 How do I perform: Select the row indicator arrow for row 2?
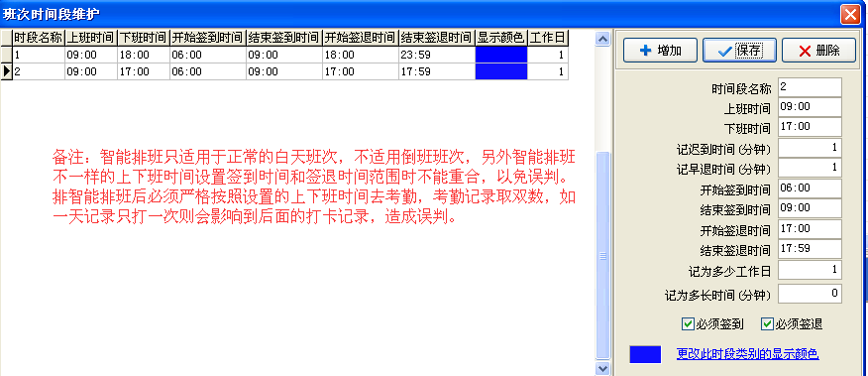click(6, 71)
